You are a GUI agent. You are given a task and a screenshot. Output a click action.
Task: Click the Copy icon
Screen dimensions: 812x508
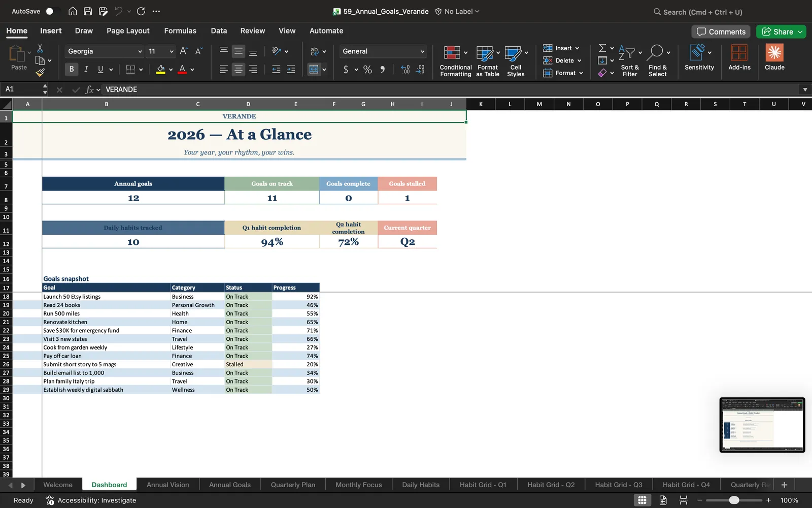click(x=40, y=60)
